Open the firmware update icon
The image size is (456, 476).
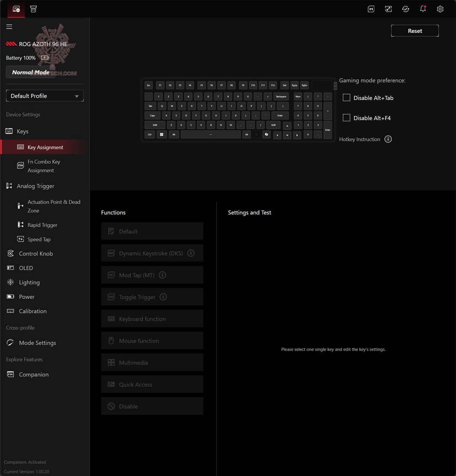(406, 9)
